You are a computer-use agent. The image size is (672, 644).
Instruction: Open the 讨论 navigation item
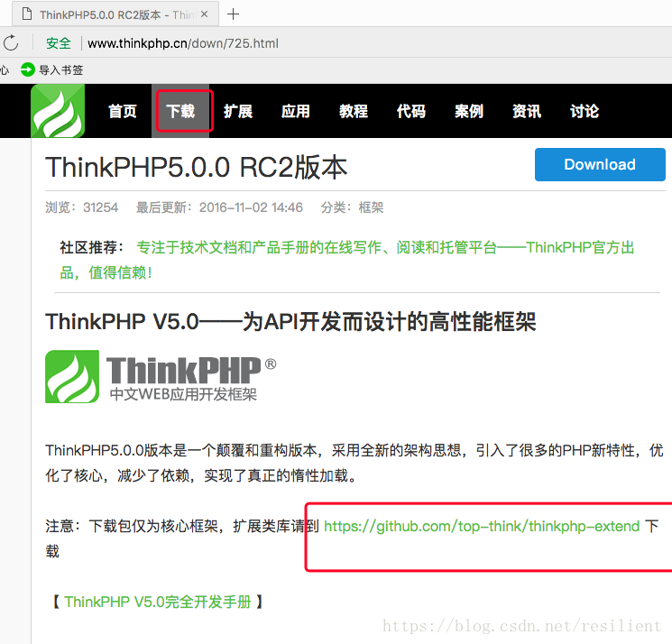coord(585,111)
